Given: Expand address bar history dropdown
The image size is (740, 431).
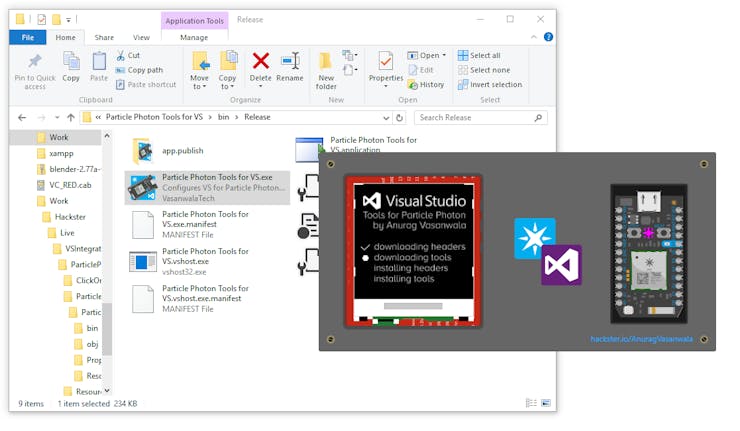Looking at the screenshot, I should click(386, 118).
